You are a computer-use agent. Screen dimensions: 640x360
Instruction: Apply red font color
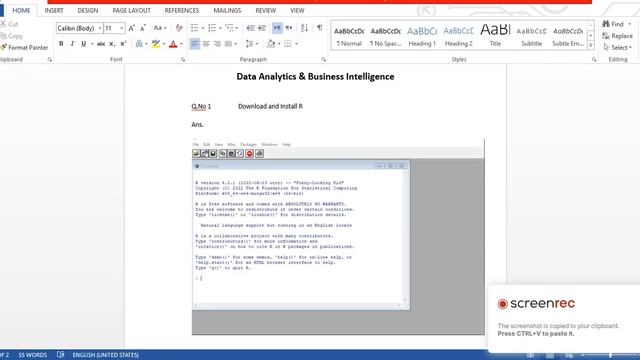173,44
